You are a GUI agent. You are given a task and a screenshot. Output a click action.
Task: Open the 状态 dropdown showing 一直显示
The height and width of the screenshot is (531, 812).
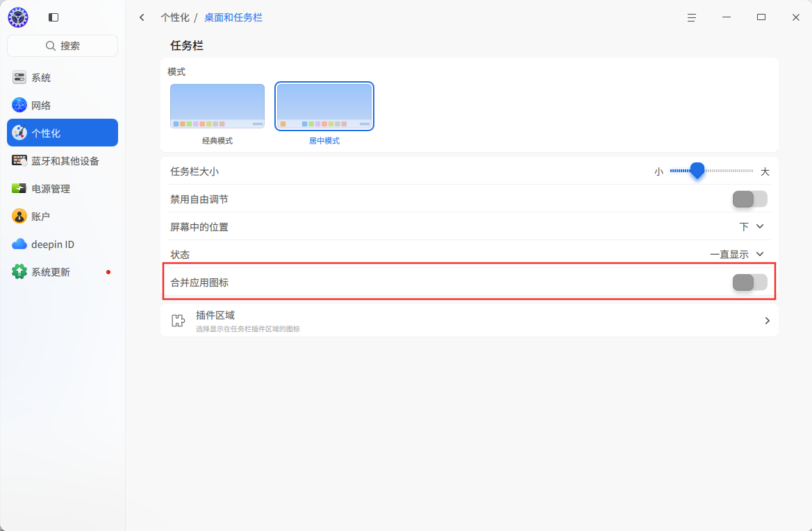coord(737,255)
